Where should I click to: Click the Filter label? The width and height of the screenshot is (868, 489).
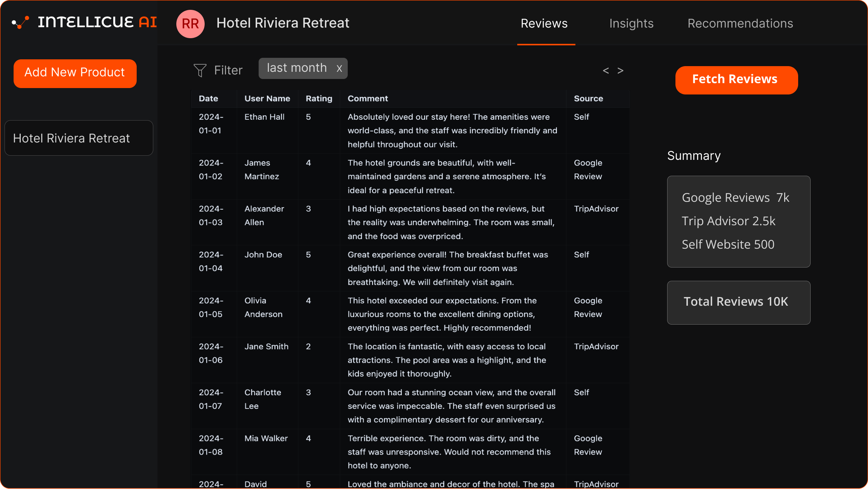point(228,70)
